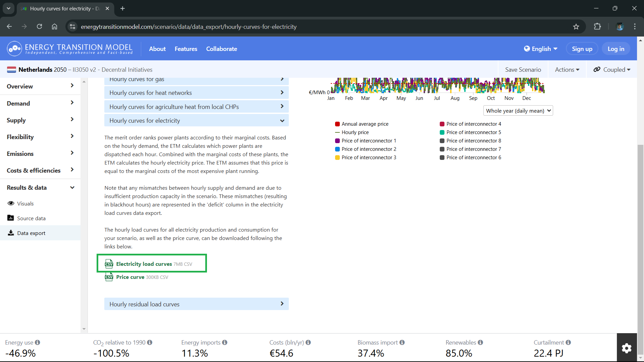644x362 pixels.
Task: Expand Hourly curves for agriculture heat from local CHPs
Action: point(197,107)
